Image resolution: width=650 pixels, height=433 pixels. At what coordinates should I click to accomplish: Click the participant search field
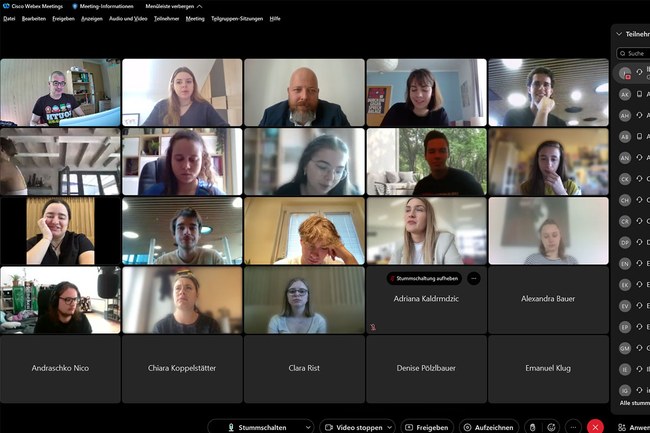coord(635,53)
